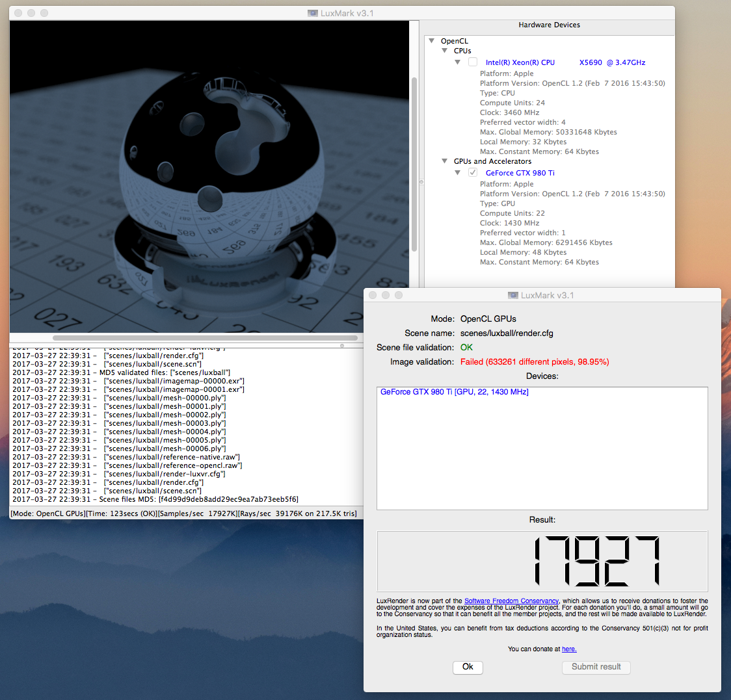Click the Scene files MD5 log line

[x=155, y=499]
